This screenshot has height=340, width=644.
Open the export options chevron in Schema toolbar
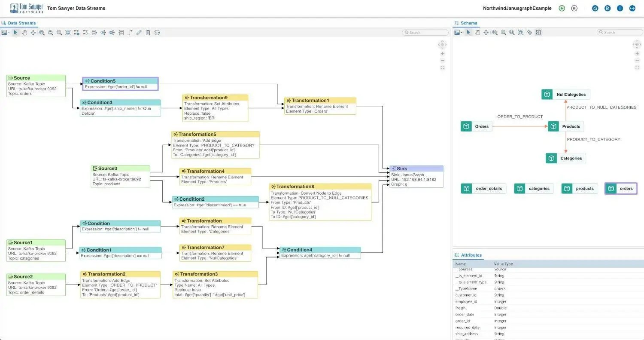tap(462, 32)
